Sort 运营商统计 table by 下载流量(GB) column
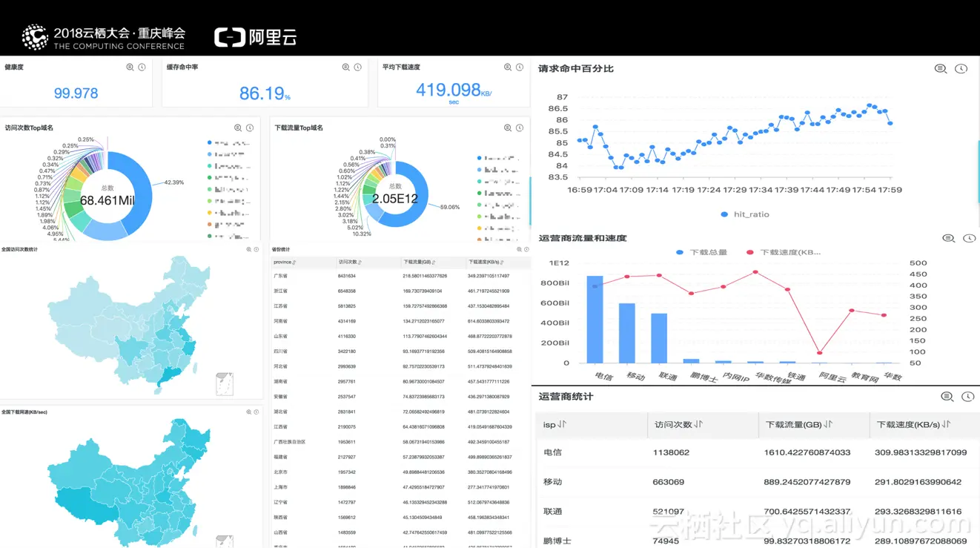The height and width of the screenshot is (548, 980). click(x=828, y=425)
